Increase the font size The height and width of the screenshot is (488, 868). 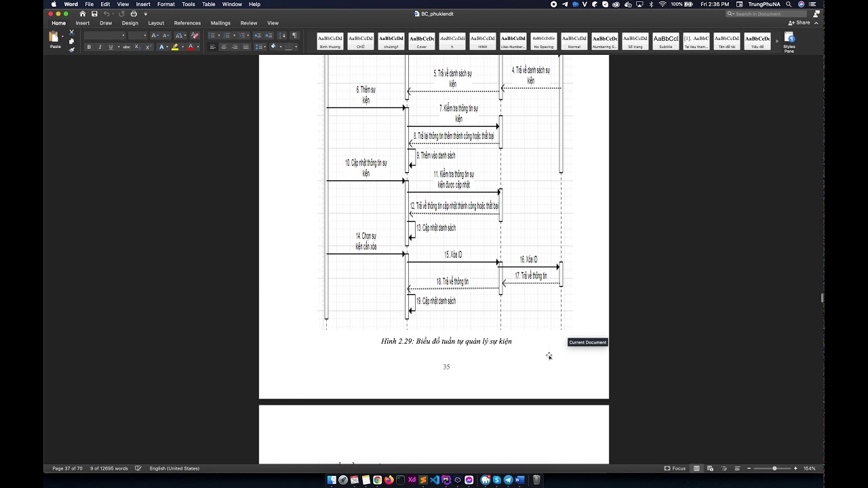[155, 35]
